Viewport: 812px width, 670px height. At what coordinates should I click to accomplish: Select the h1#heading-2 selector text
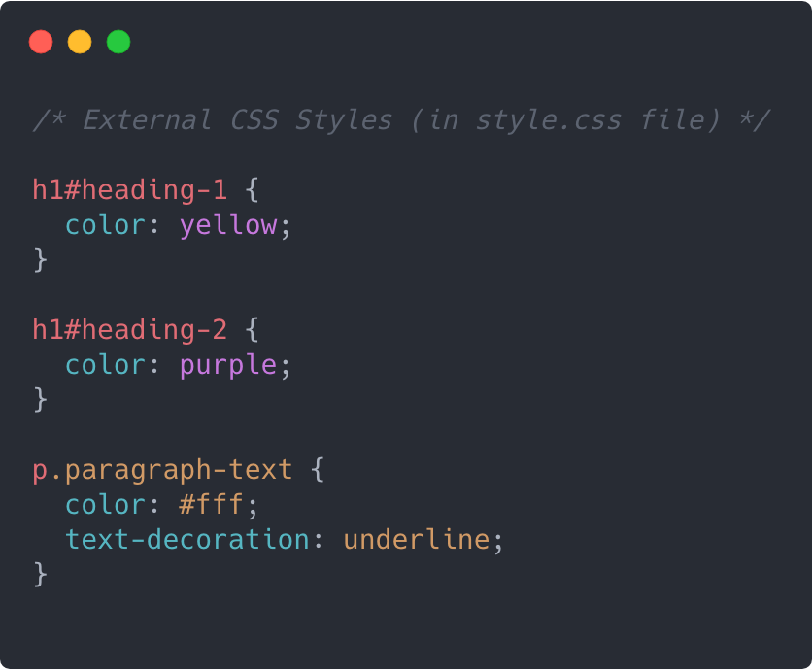(x=129, y=329)
